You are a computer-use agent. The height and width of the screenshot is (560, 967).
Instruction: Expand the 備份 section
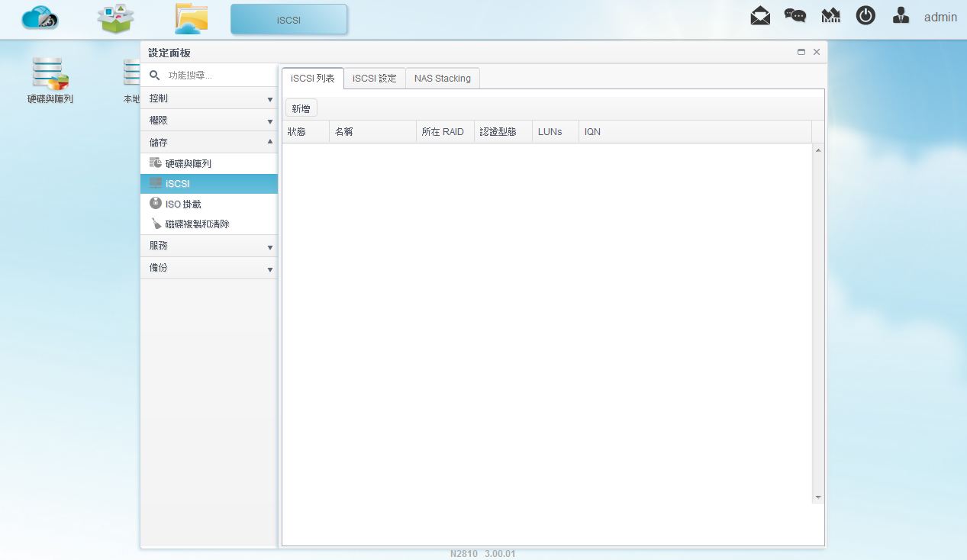(209, 268)
